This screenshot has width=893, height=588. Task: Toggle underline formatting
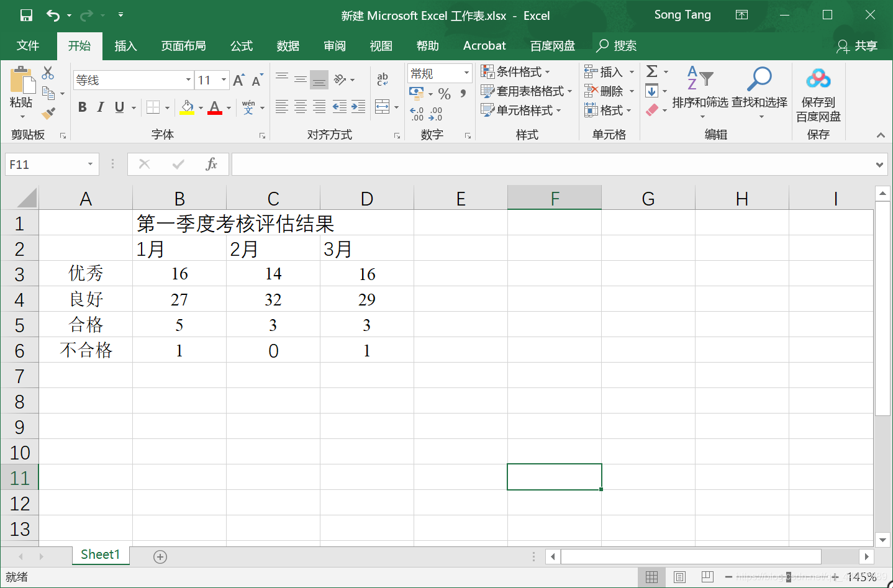(120, 107)
